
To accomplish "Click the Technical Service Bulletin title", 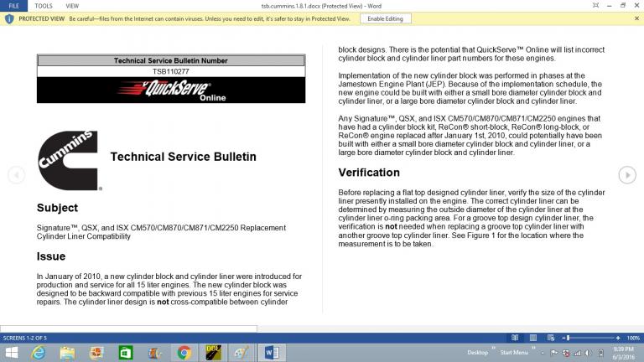I will (x=183, y=157).
